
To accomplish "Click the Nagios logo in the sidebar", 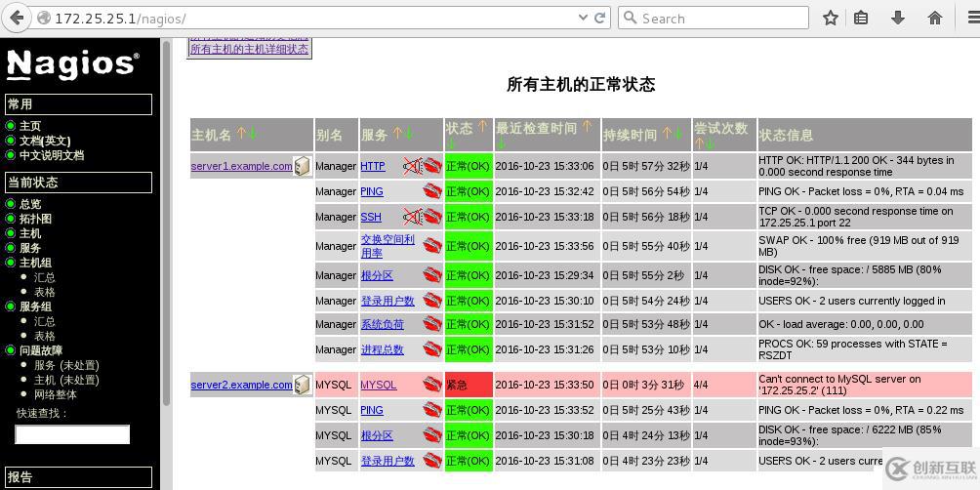I will click(x=72, y=63).
